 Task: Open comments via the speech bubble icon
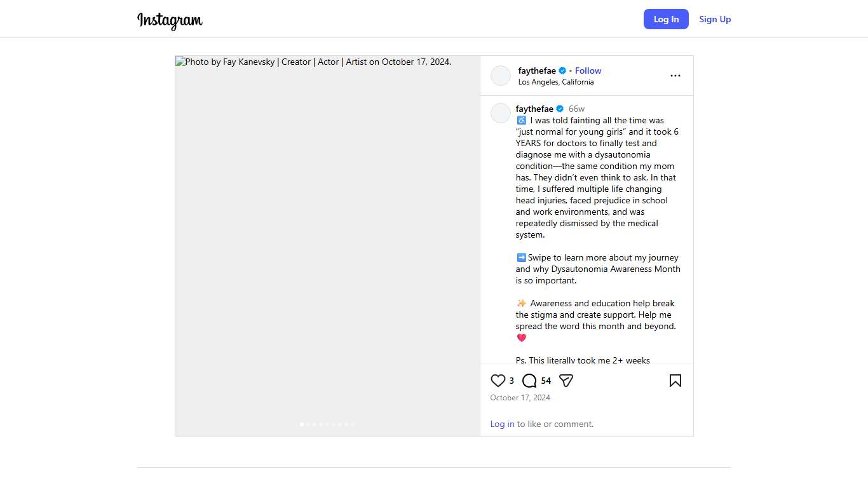[x=529, y=381]
